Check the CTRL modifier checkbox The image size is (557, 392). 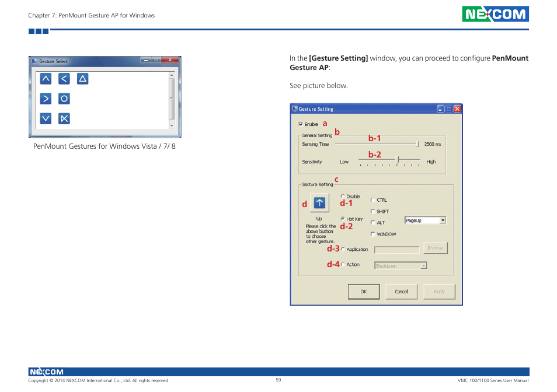(373, 199)
